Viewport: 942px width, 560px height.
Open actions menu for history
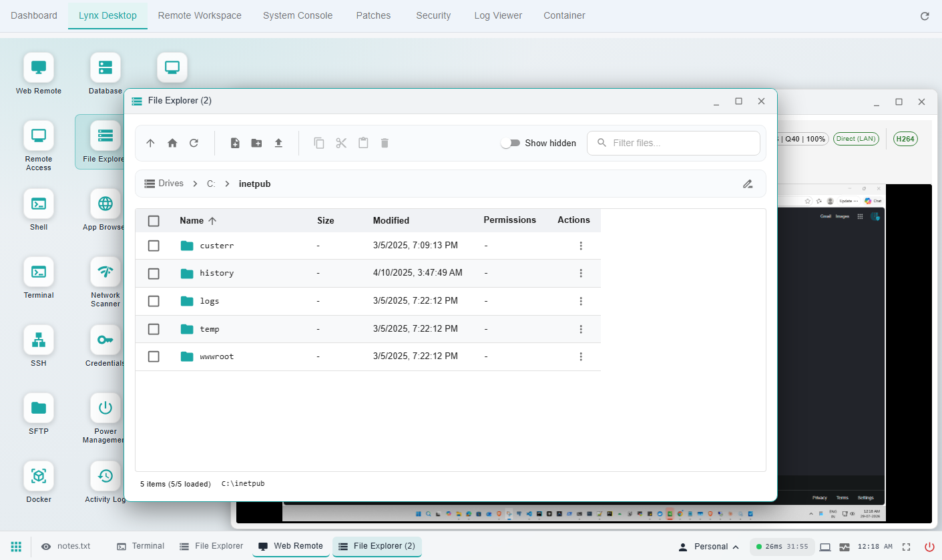coord(581,273)
